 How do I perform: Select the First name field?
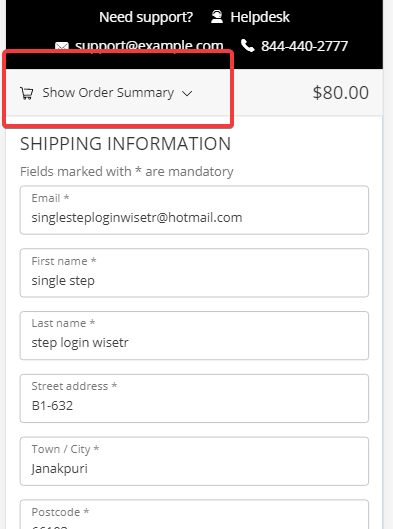(x=194, y=273)
